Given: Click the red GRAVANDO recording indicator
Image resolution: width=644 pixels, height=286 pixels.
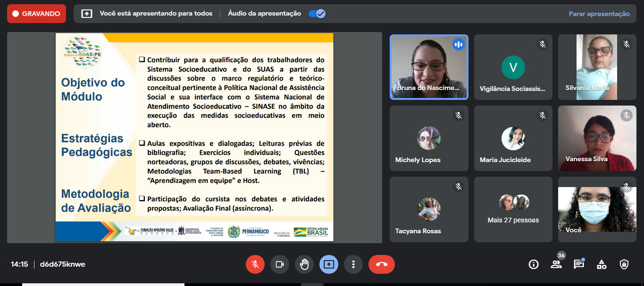Looking at the screenshot, I should (x=36, y=14).
